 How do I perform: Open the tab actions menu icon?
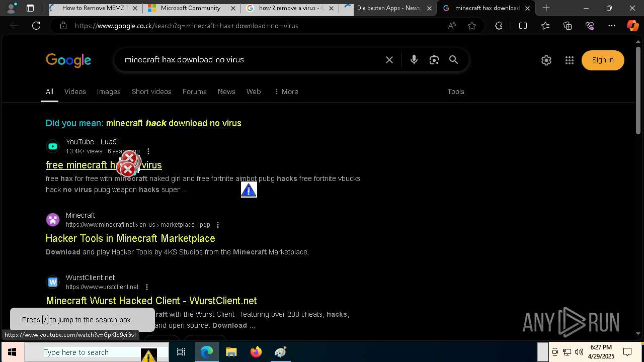click(30, 8)
